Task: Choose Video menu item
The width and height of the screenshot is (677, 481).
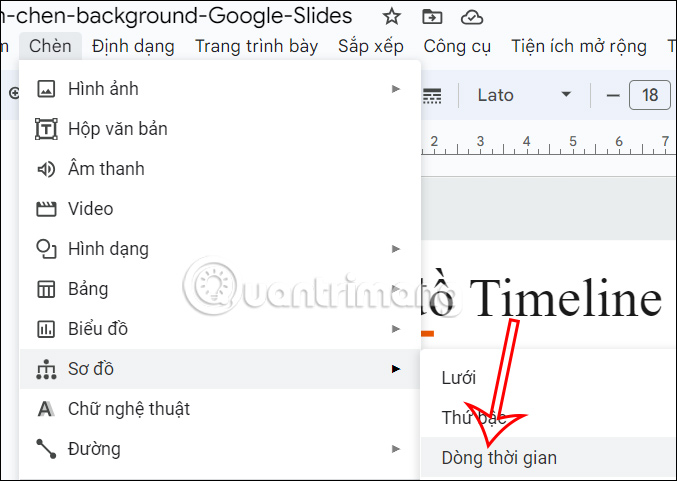Action: (x=220, y=209)
